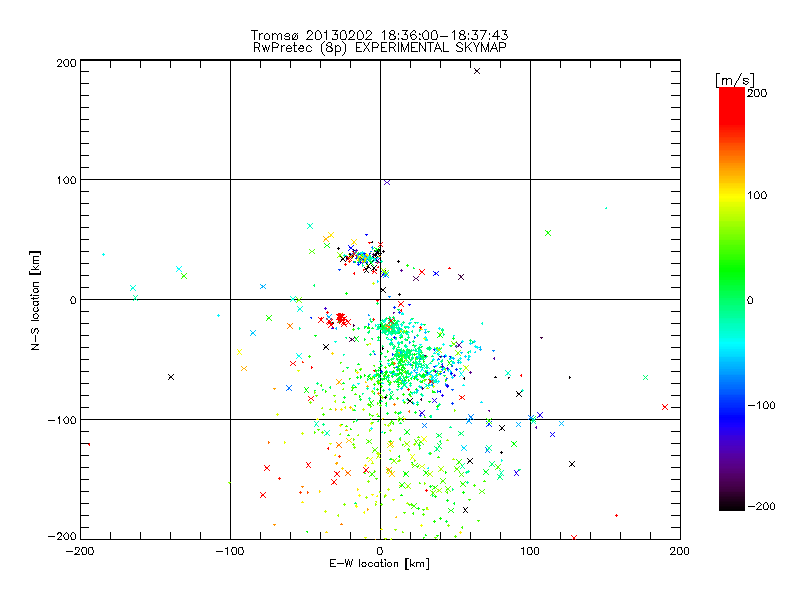The image size is (800, 600).
Task: Click the subtitle "RwPretec (8p) EXPERIMENTAL SKYMAP"
Action: coord(380,48)
